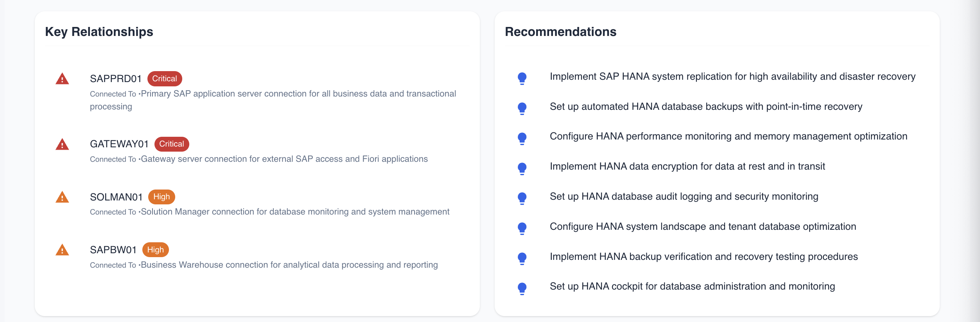Image resolution: width=980 pixels, height=322 pixels.
Task: Click the 'Connected To' label under SOLMAN01
Action: (x=113, y=212)
